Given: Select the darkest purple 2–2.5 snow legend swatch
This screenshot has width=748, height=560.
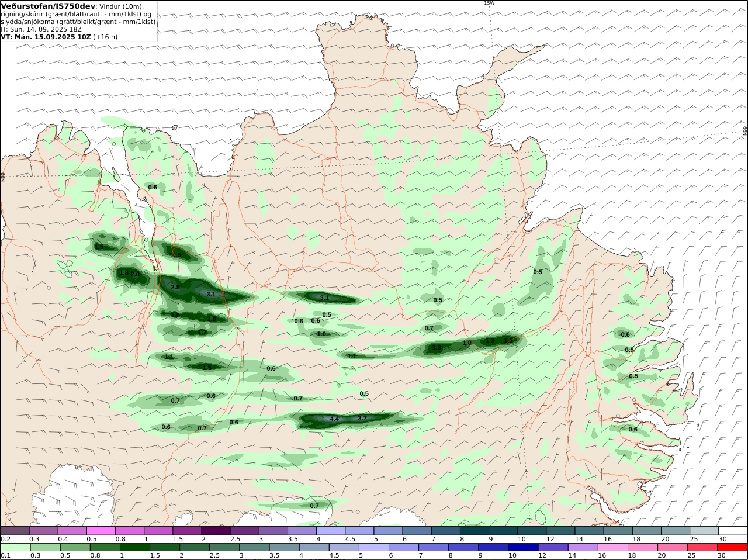Looking at the screenshot, I should [216, 531].
